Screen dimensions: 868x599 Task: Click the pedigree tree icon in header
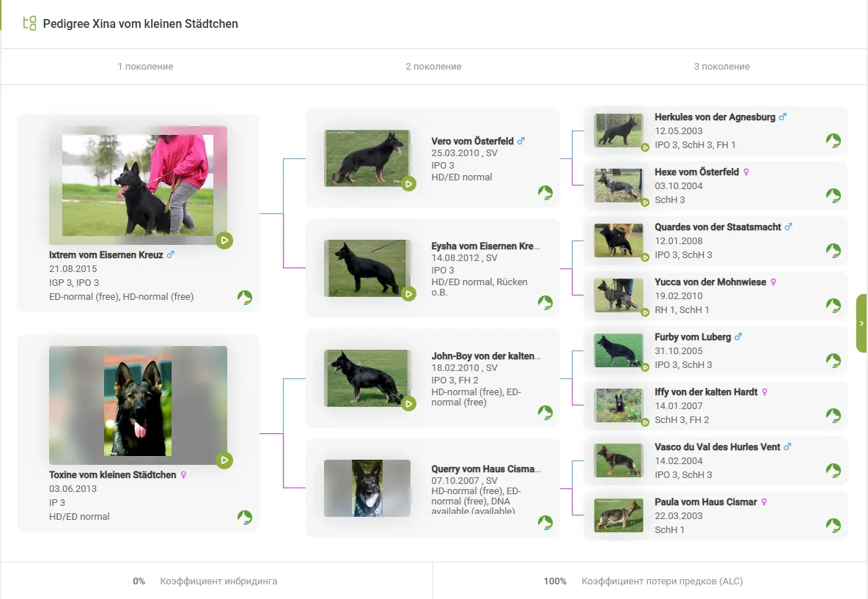coord(29,23)
